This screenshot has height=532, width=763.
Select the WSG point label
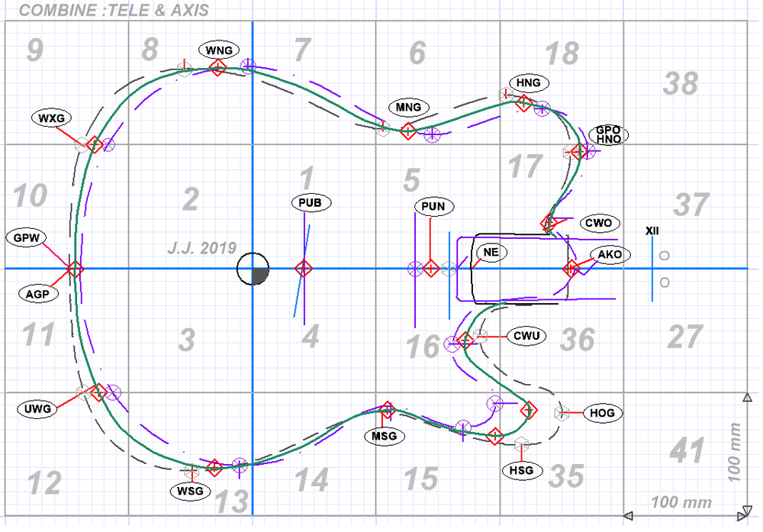pos(190,491)
